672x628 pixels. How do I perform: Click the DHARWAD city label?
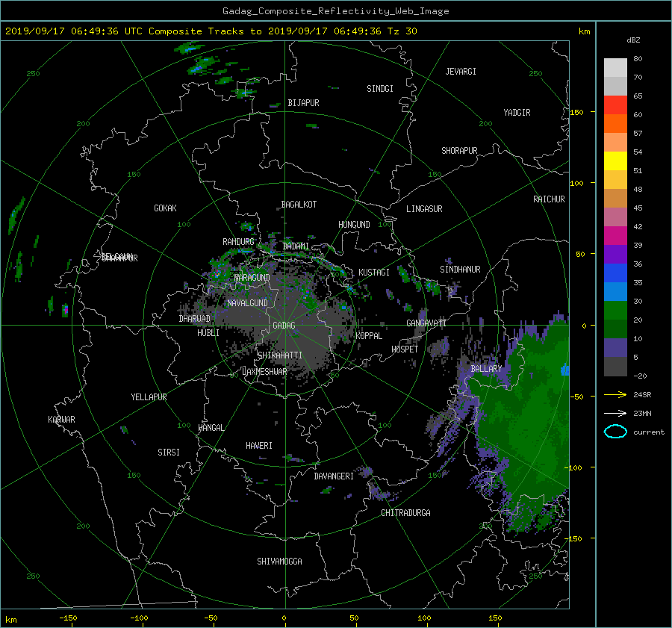point(194,319)
